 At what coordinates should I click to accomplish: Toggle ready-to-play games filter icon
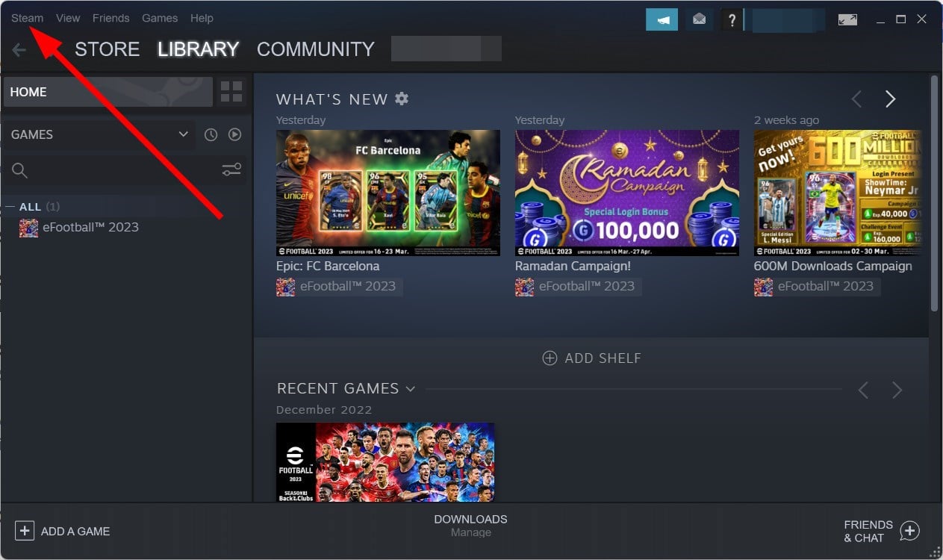(235, 134)
